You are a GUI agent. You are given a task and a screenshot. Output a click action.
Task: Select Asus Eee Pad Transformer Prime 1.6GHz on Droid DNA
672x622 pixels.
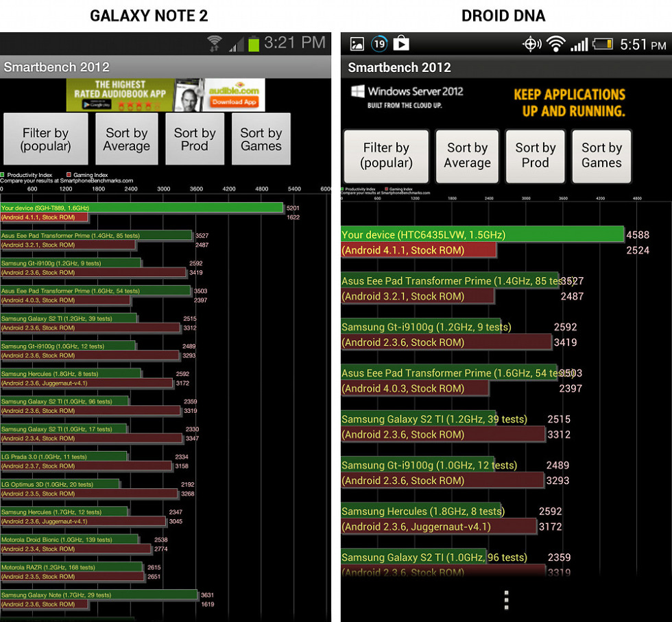450,381
